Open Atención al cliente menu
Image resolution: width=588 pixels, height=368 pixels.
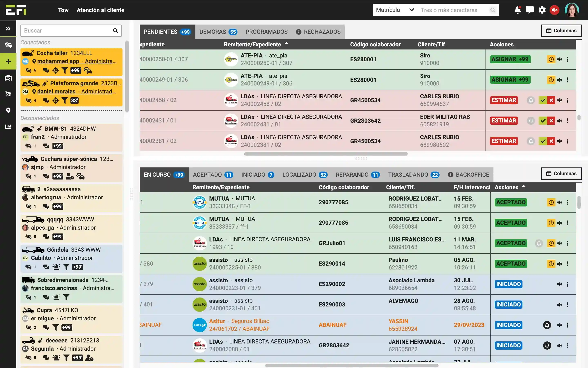click(101, 10)
